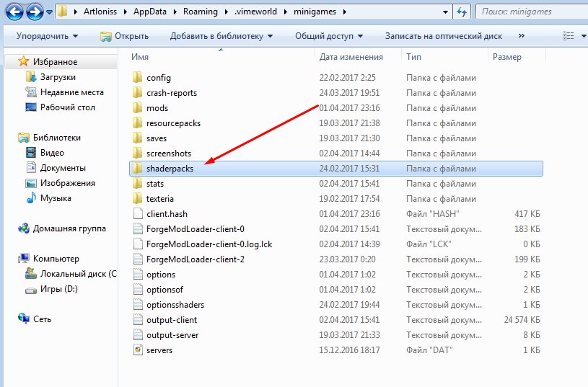Click the minigames search input field

(530, 12)
